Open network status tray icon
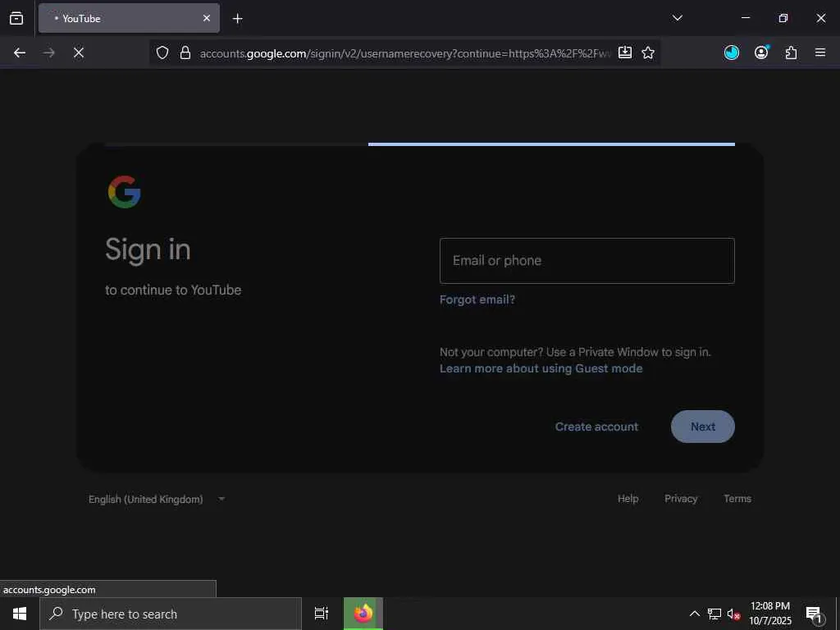Viewport: 840px width, 630px height. coord(714,614)
